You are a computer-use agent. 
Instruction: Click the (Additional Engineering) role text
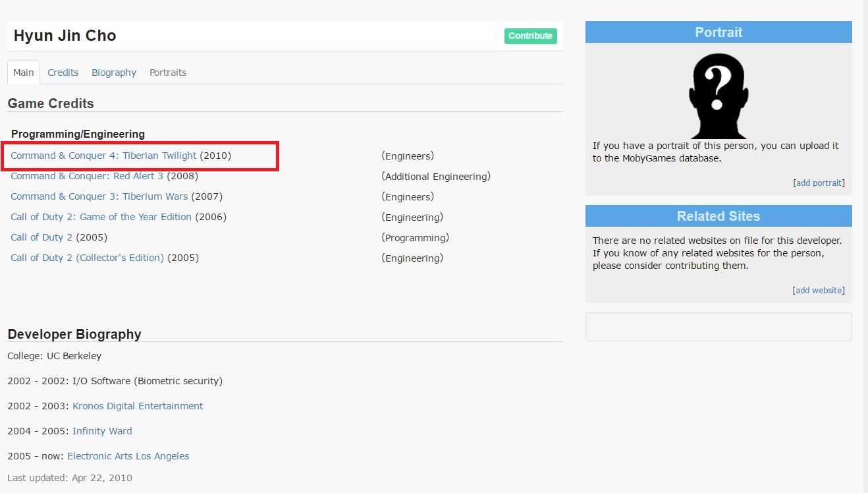point(436,177)
